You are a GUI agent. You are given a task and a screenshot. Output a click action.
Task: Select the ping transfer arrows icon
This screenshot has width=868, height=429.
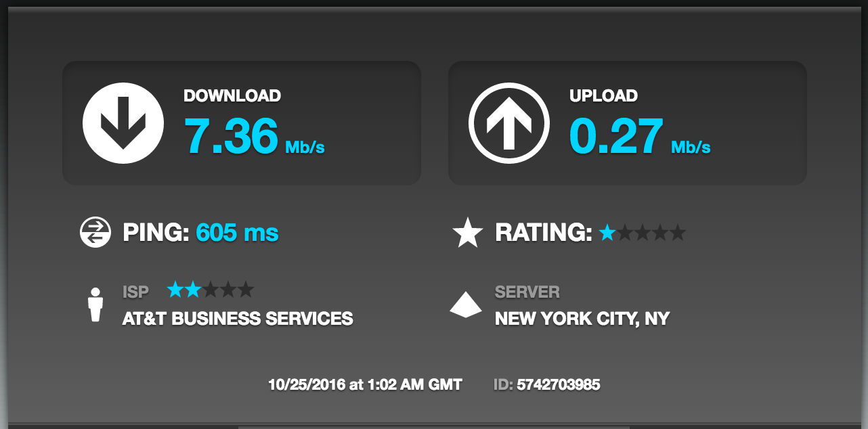tap(95, 233)
